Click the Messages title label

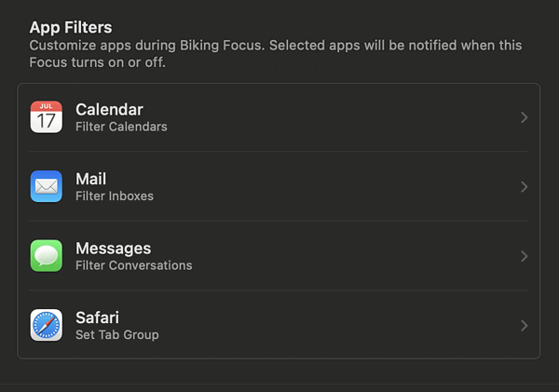coord(113,249)
